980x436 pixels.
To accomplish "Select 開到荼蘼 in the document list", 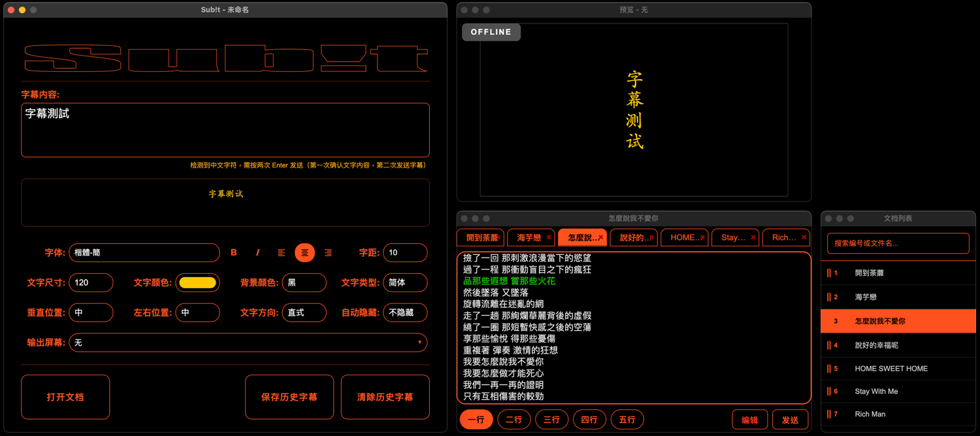I will click(898, 273).
